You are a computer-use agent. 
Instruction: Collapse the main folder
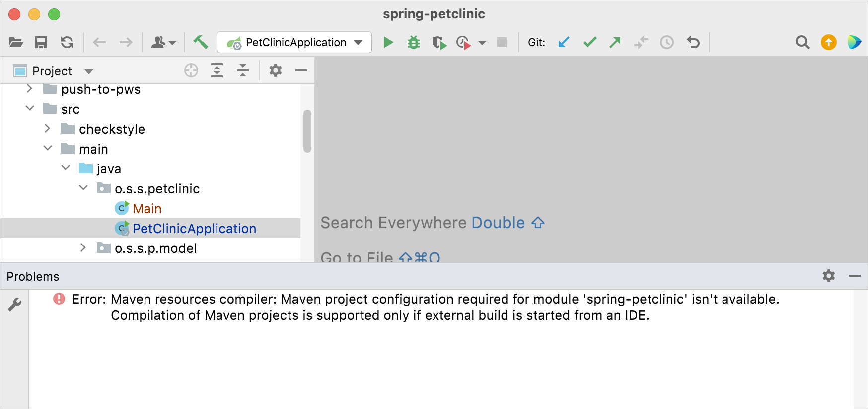48,148
